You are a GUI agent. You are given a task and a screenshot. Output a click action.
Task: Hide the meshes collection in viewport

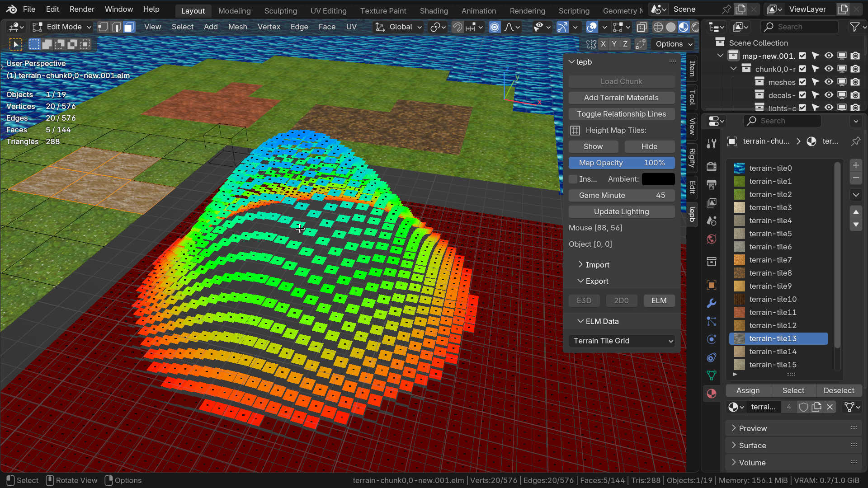(828, 82)
